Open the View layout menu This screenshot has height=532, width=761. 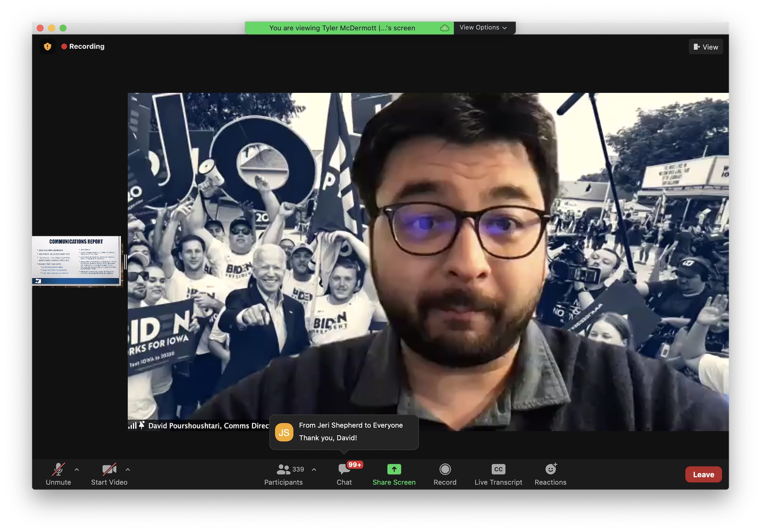click(x=706, y=47)
